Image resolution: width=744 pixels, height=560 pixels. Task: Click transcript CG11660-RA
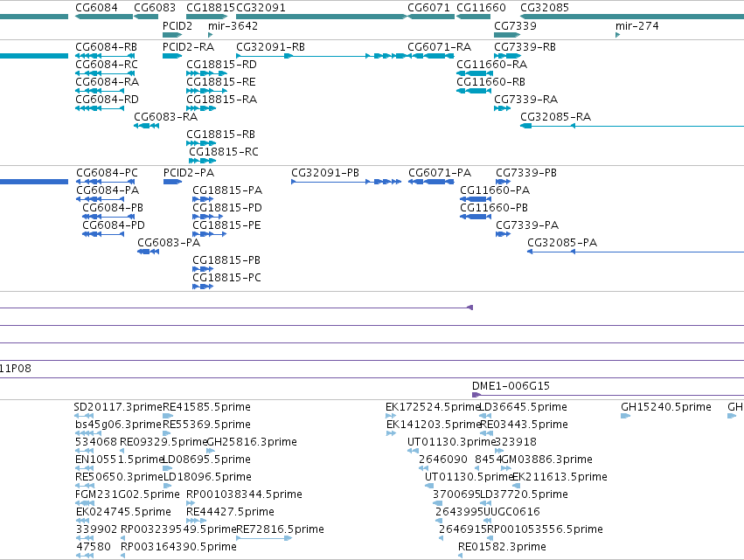(x=491, y=65)
